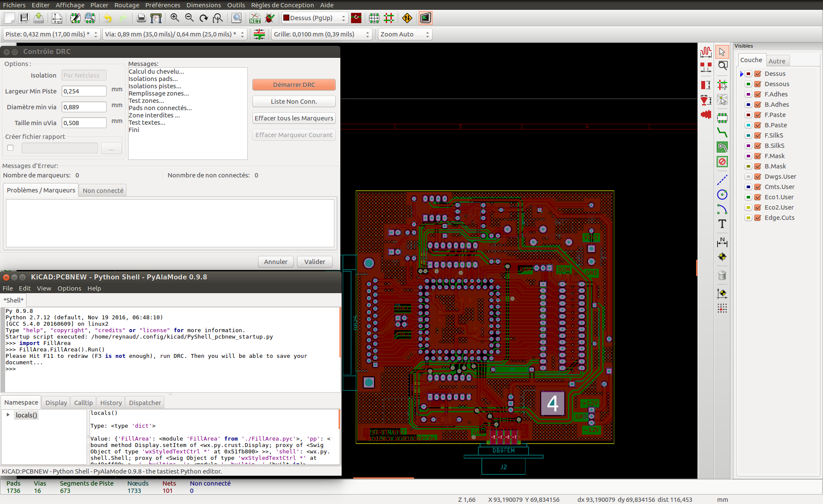Screen dimensions: 823x504
Task: Choose the add filled zone tool
Action: 722,147
